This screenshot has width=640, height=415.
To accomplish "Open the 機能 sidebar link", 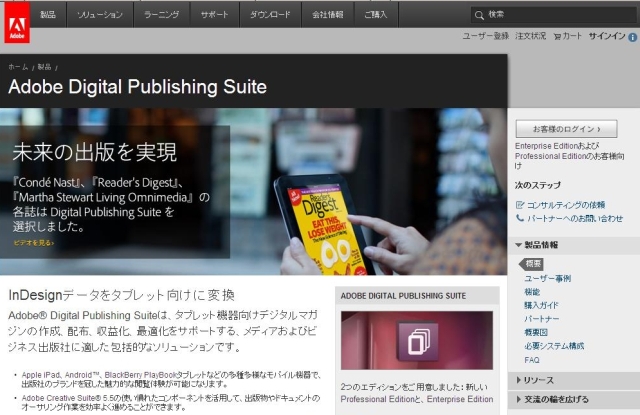I will [x=532, y=292].
